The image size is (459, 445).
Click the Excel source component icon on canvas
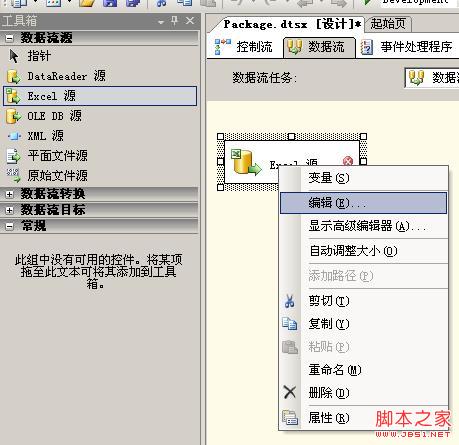coord(246,162)
